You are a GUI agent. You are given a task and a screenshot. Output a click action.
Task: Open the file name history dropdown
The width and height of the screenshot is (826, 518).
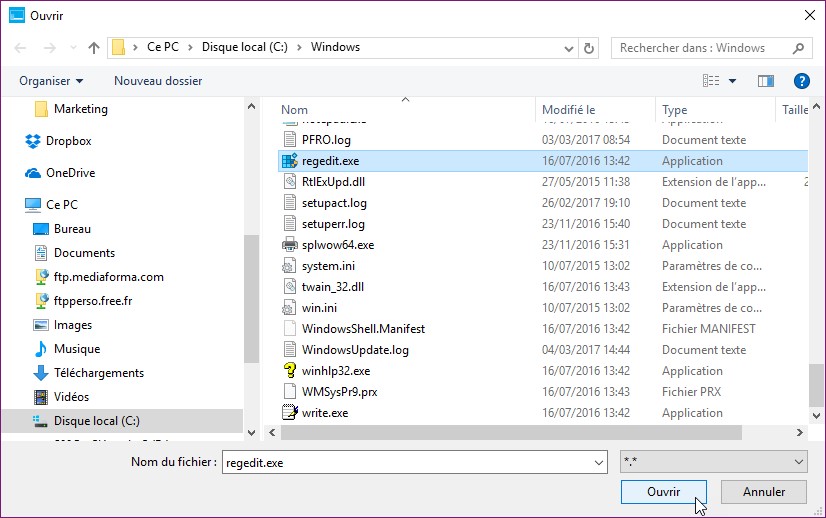pos(598,462)
